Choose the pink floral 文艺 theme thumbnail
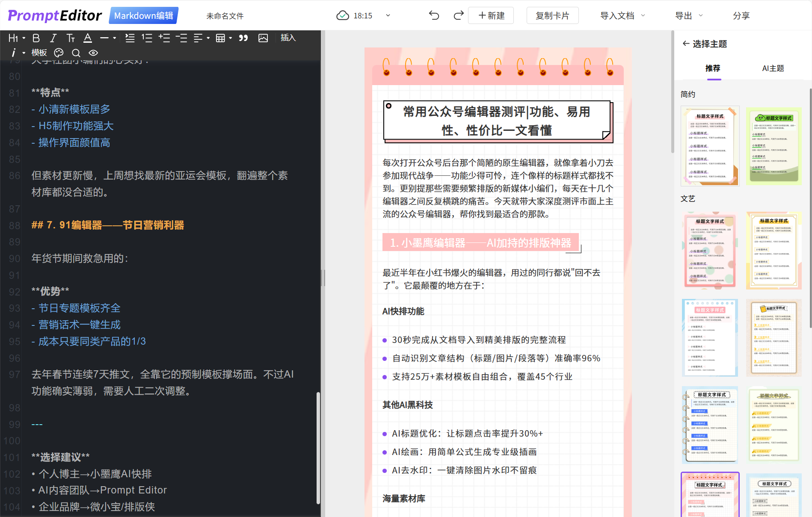Screen dimensions: 812x517 710,251
